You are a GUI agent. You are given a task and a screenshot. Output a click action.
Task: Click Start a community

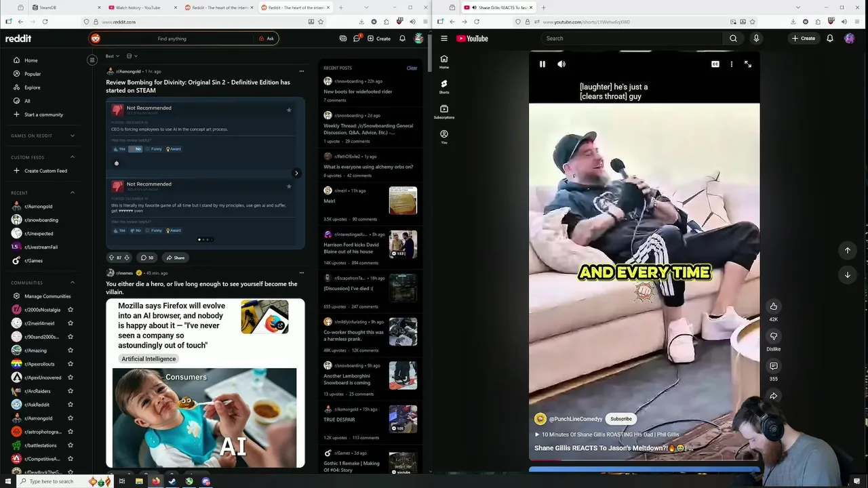(43, 115)
